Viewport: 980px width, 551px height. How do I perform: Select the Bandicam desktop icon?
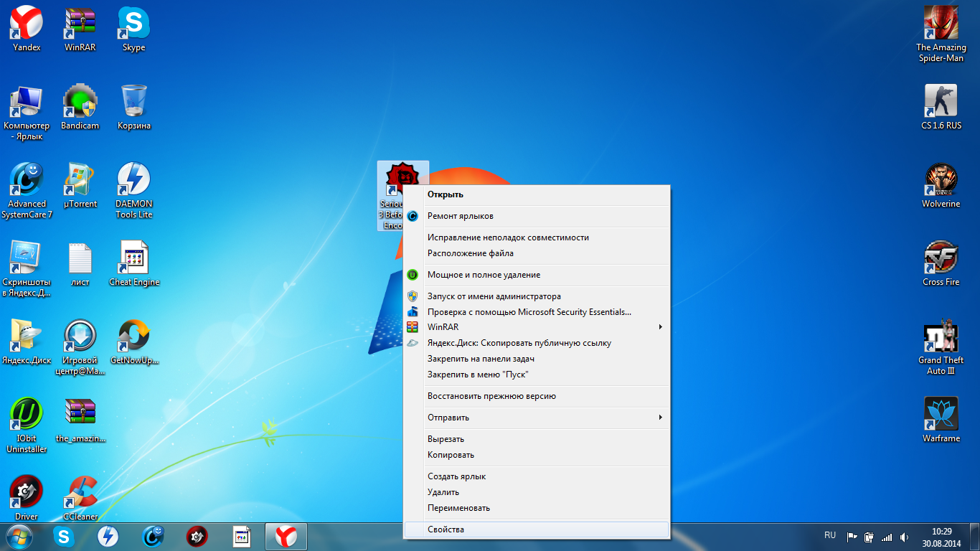[x=80, y=108]
